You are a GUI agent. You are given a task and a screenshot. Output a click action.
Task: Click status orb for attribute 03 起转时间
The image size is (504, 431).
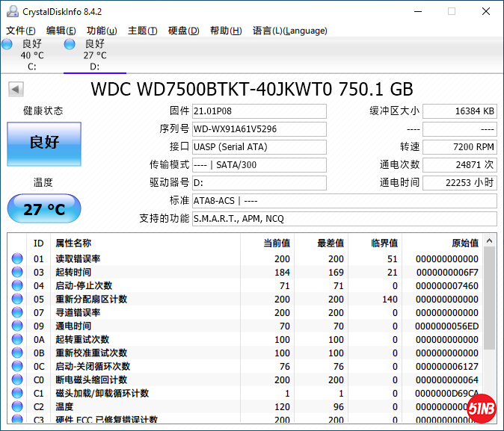tap(17, 272)
